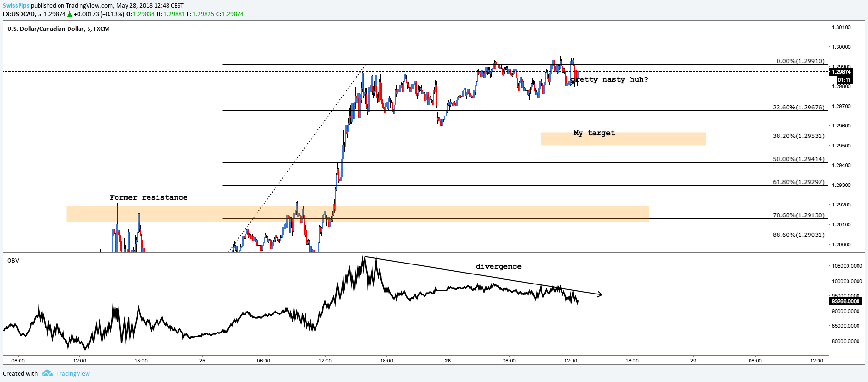Click the current price tag 1.29874
This screenshot has height=382, width=868.
coord(841,72)
